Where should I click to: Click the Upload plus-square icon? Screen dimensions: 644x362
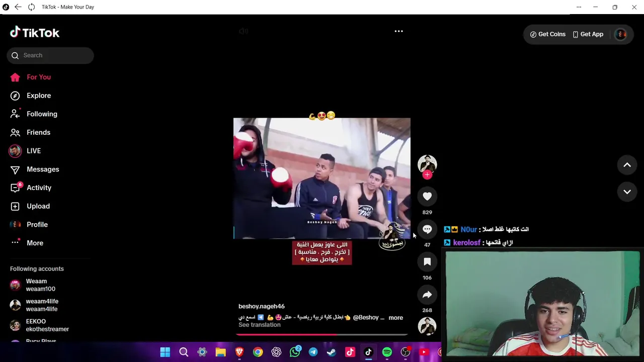pyautogui.click(x=15, y=206)
